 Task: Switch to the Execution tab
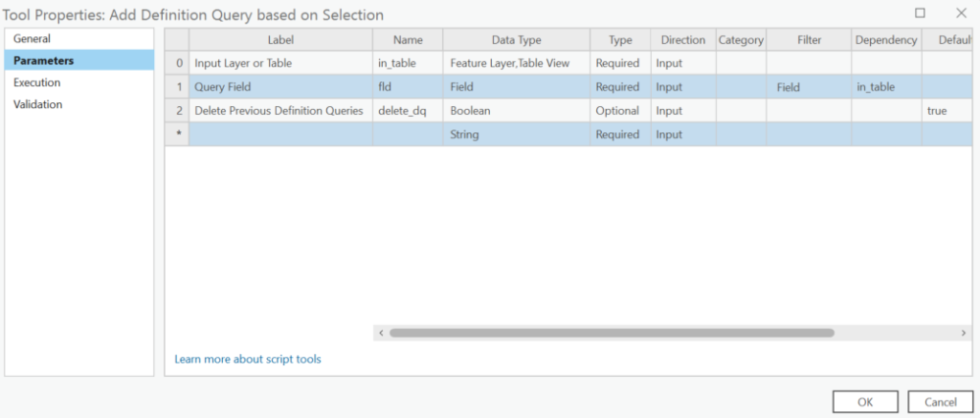[x=78, y=82]
